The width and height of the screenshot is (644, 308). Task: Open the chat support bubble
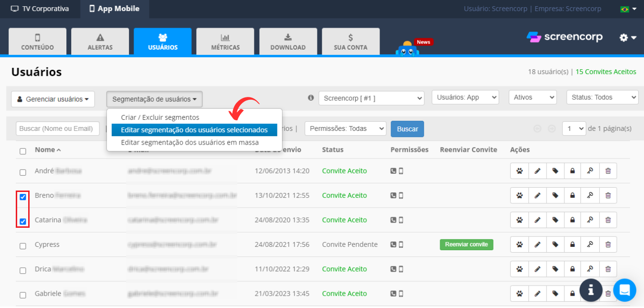click(x=624, y=290)
